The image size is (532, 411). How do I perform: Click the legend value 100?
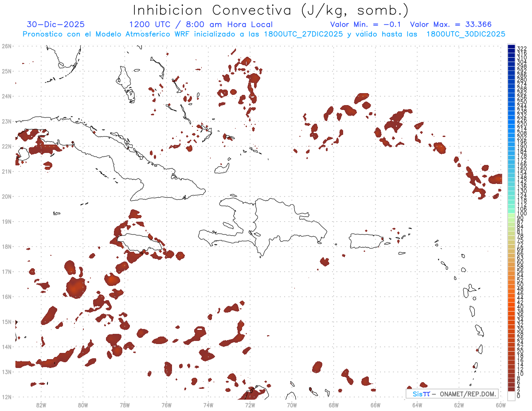point(522,214)
